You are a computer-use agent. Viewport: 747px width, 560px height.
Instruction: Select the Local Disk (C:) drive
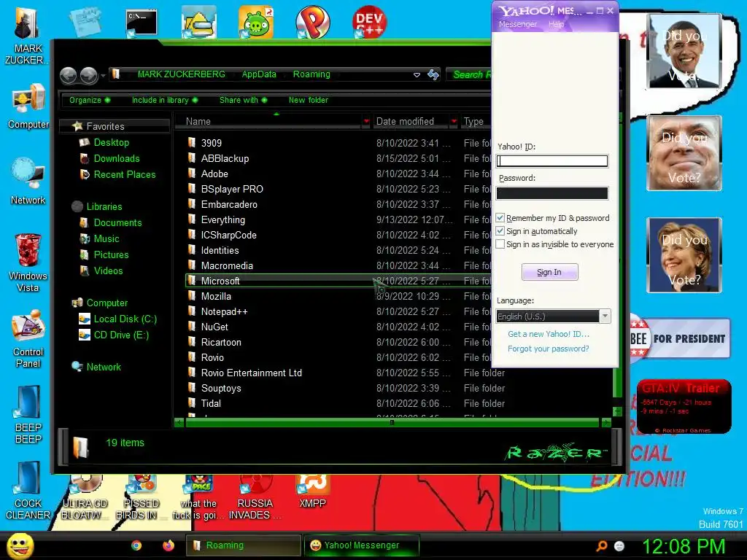[x=117, y=319]
